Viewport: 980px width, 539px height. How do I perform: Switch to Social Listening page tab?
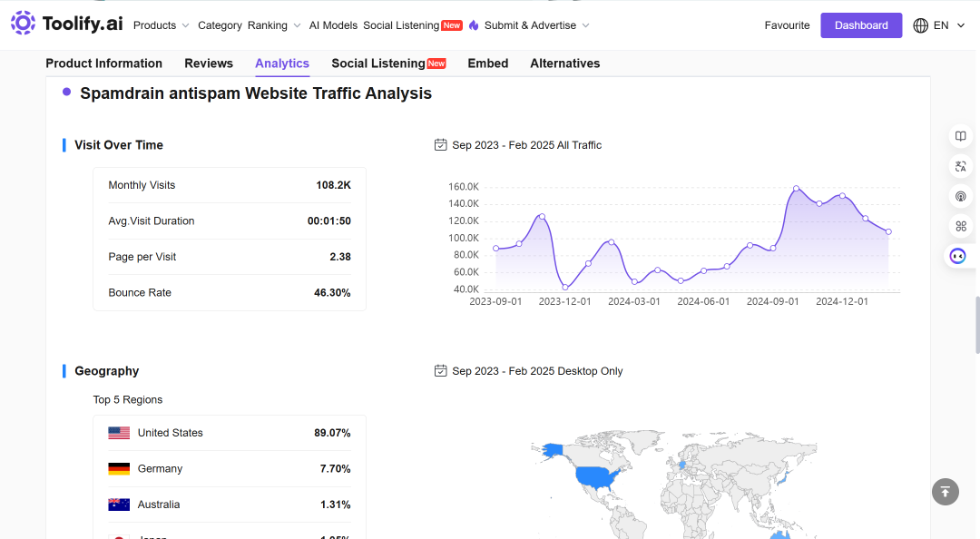tap(388, 64)
